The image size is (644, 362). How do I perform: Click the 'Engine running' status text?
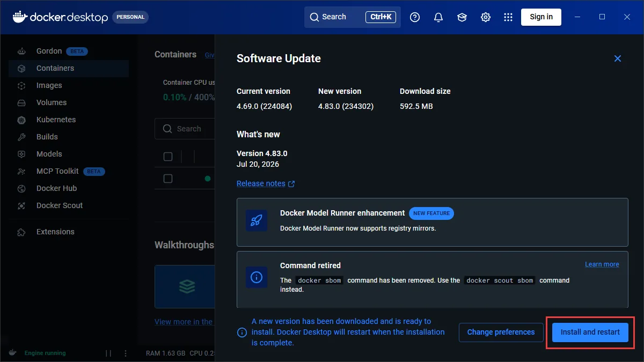(45, 353)
